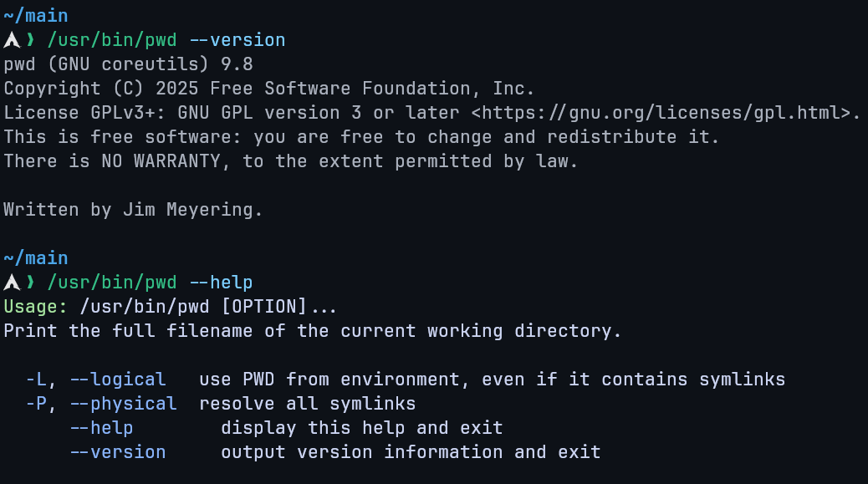This screenshot has width=868, height=484.
Task: Click the --logical option name
Action: tap(117, 380)
